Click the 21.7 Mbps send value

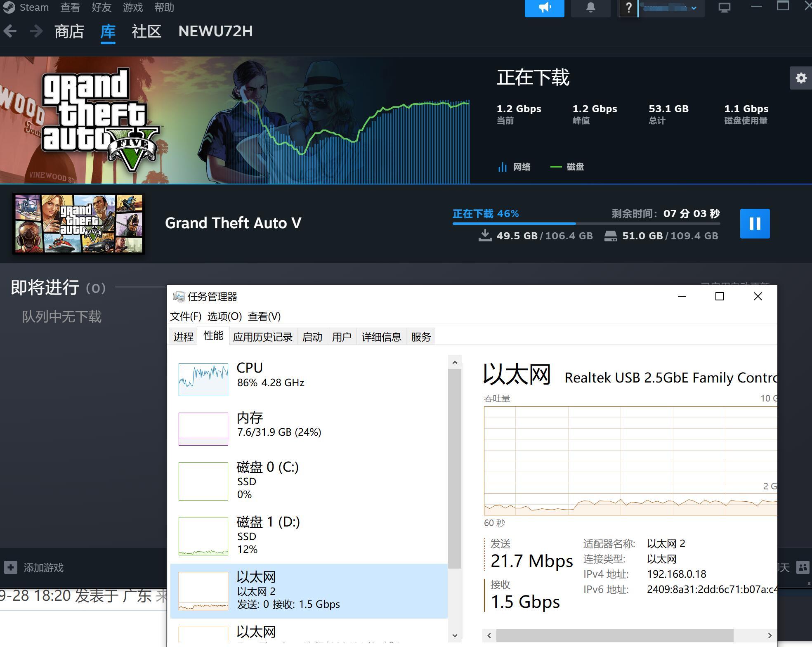pos(532,561)
